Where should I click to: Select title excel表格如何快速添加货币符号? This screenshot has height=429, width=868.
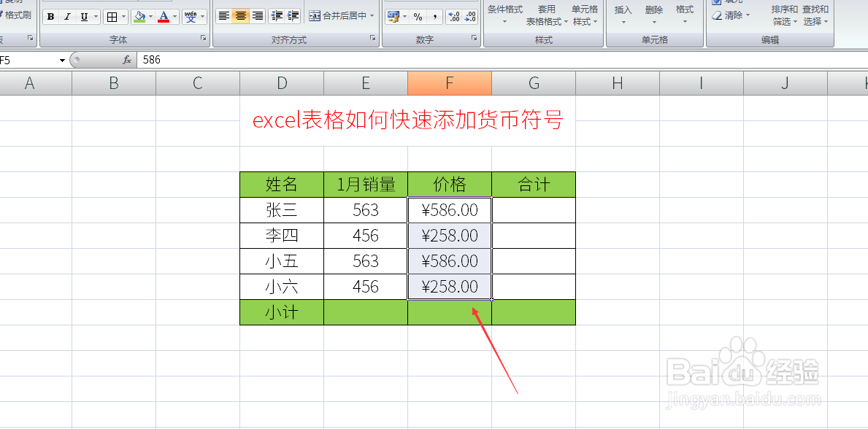[408, 120]
